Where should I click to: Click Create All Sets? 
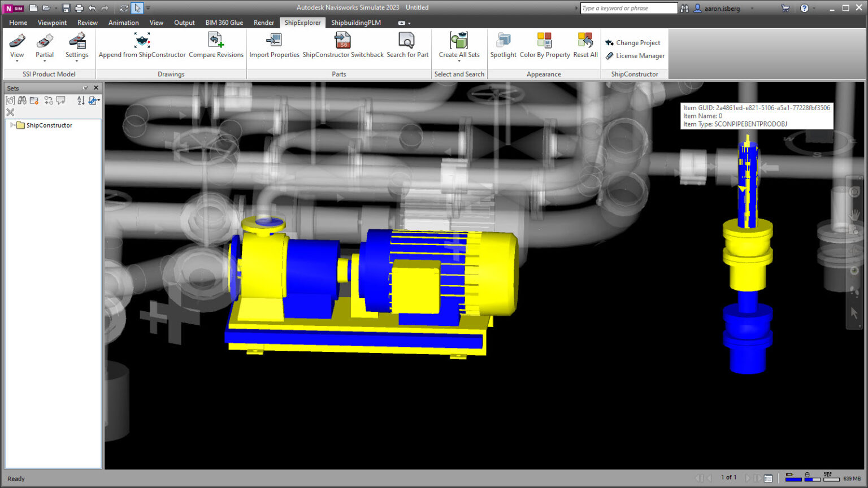coord(459,45)
